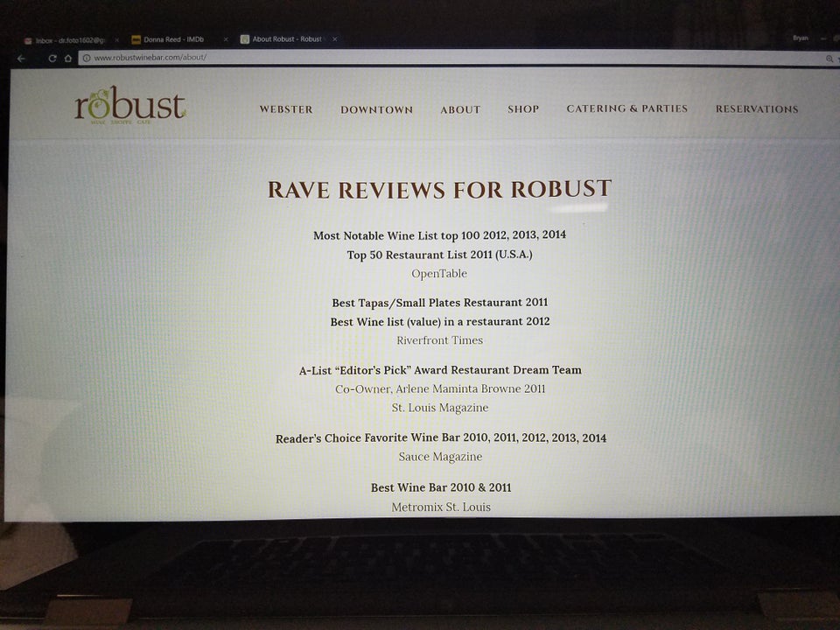Open the Catering & Parties page
The height and width of the screenshot is (630, 840).
tap(626, 108)
